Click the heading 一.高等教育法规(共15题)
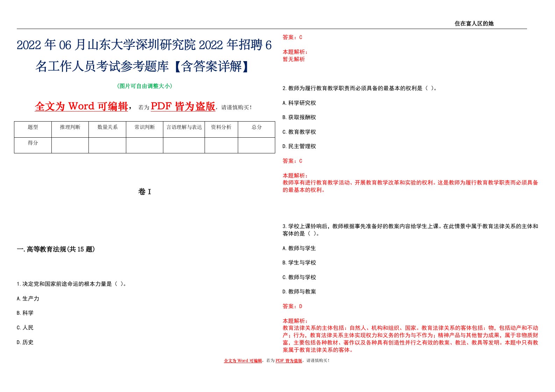 tap(56, 249)
